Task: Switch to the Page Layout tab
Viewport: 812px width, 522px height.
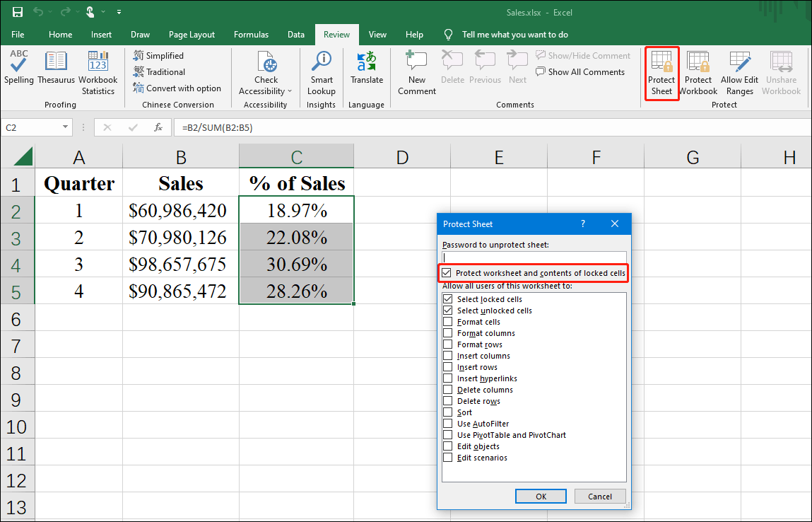Action: click(x=192, y=34)
